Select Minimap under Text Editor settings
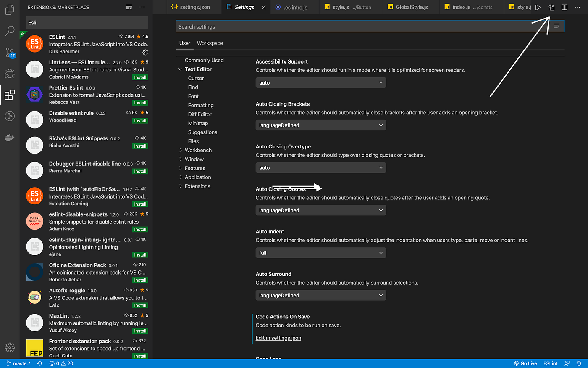588x368 pixels. point(199,123)
